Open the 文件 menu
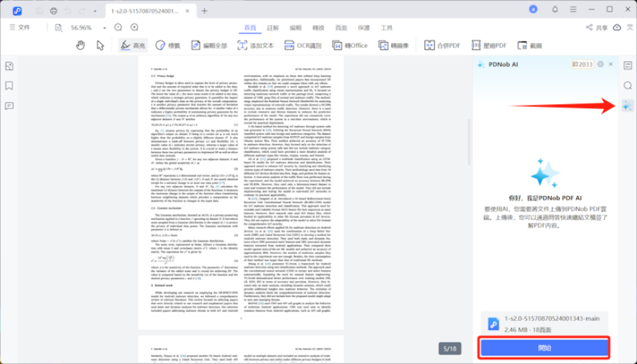The height and width of the screenshot is (364, 637). (20, 28)
